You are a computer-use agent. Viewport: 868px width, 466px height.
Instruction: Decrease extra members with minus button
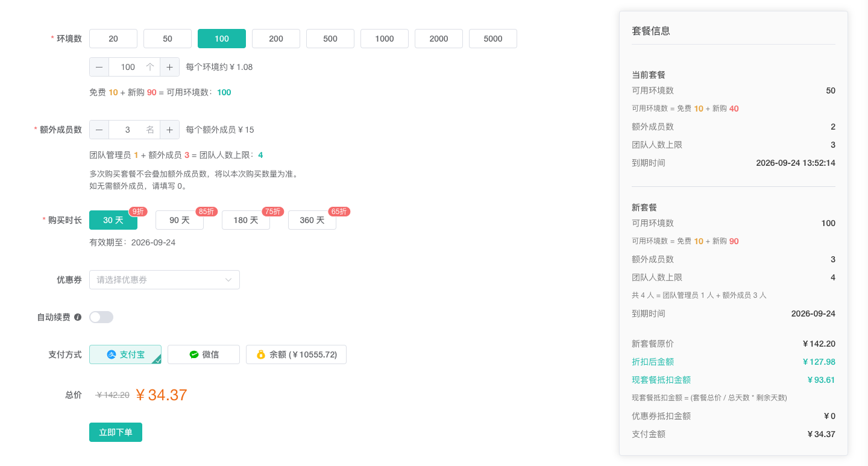coord(99,130)
